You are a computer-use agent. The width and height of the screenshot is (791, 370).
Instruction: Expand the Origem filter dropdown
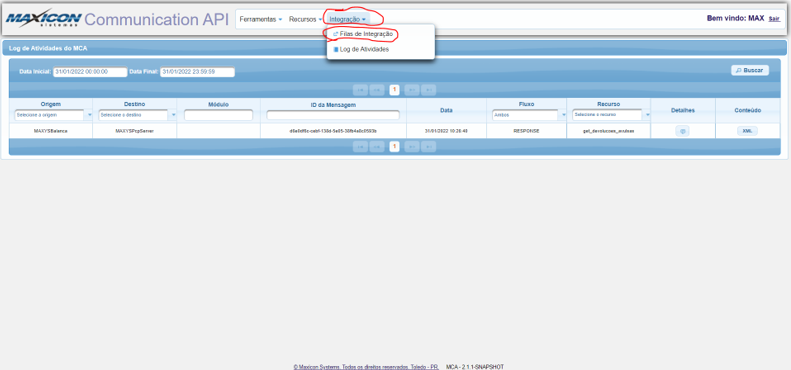pos(90,115)
